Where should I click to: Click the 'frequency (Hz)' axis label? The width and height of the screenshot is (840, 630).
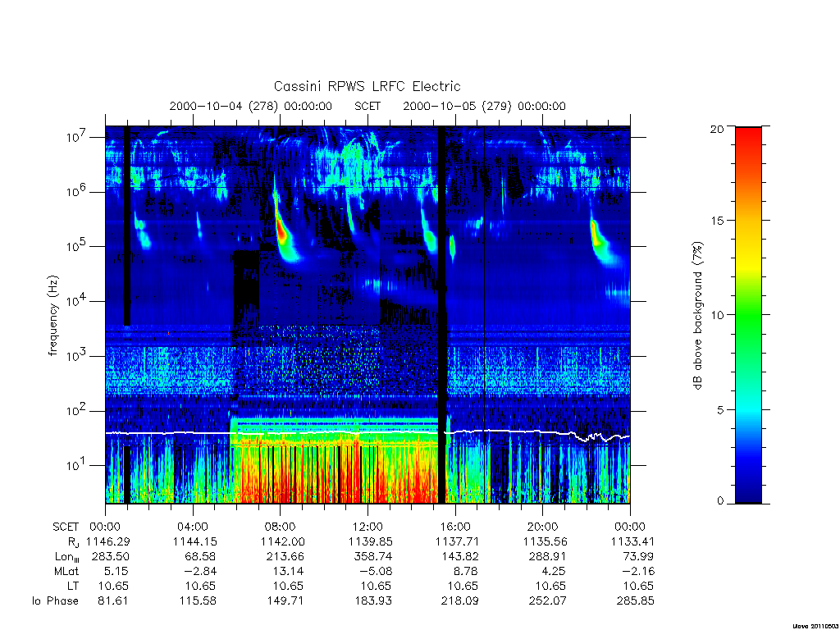click(x=52, y=316)
